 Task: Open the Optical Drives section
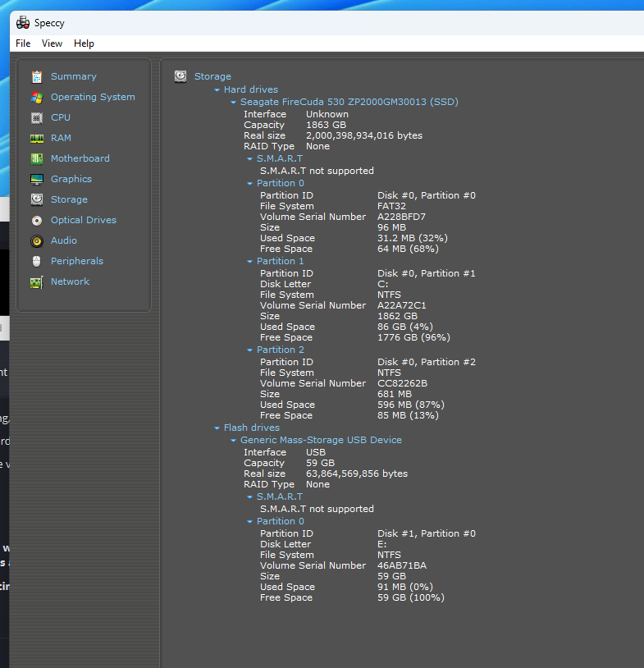point(84,219)
